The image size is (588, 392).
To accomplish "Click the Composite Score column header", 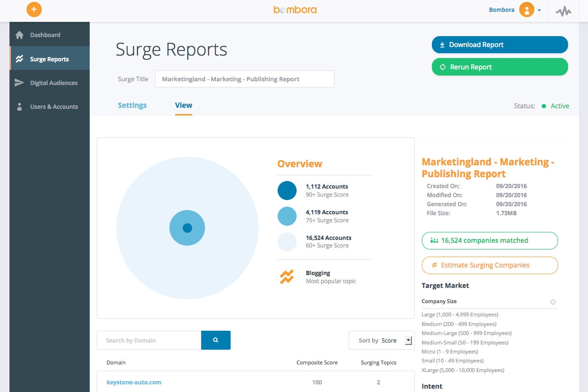I will (x=317, y=363).
